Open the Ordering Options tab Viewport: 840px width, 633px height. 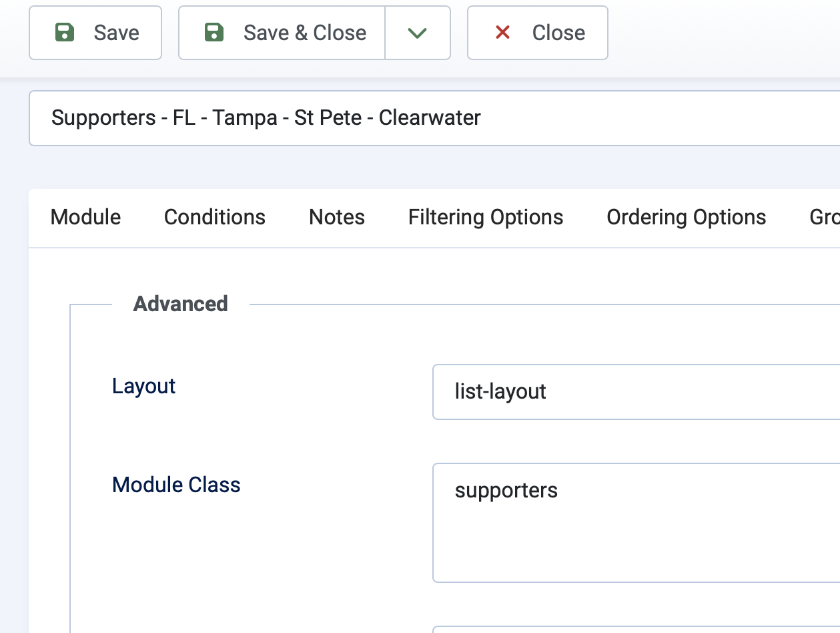point(686,217)
